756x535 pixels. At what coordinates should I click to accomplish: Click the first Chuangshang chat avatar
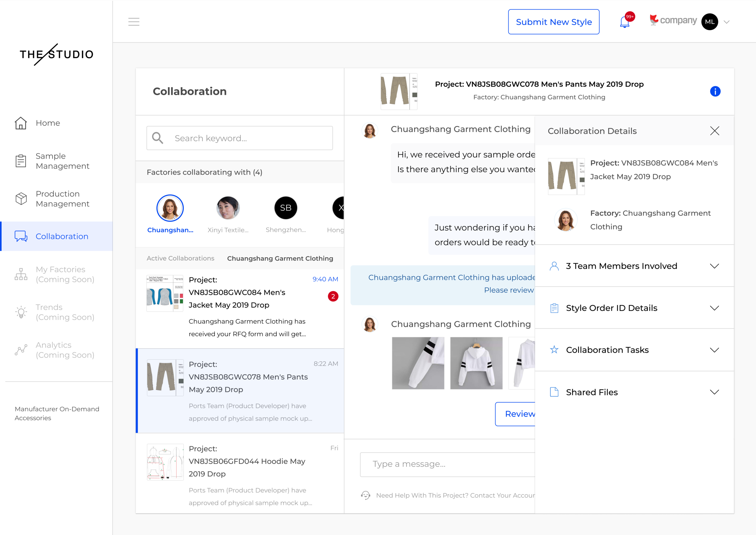(x=370, y=131)
